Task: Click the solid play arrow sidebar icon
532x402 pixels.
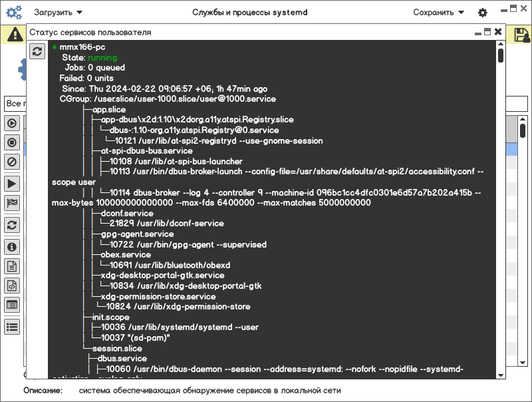Action: click(x=12, y=184)
